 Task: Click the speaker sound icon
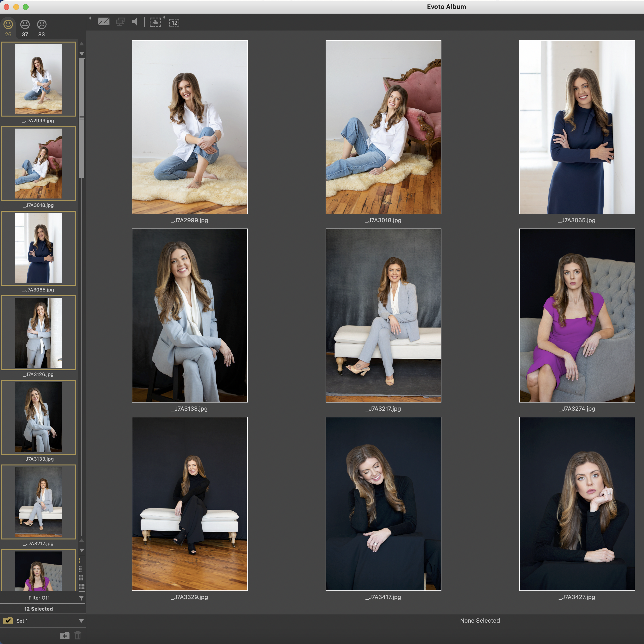click(135, 22)
